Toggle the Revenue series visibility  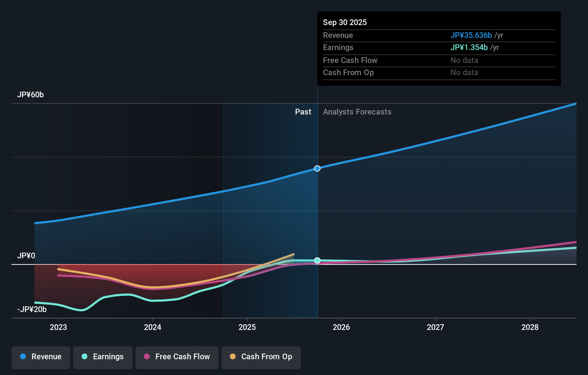point(40,357)
